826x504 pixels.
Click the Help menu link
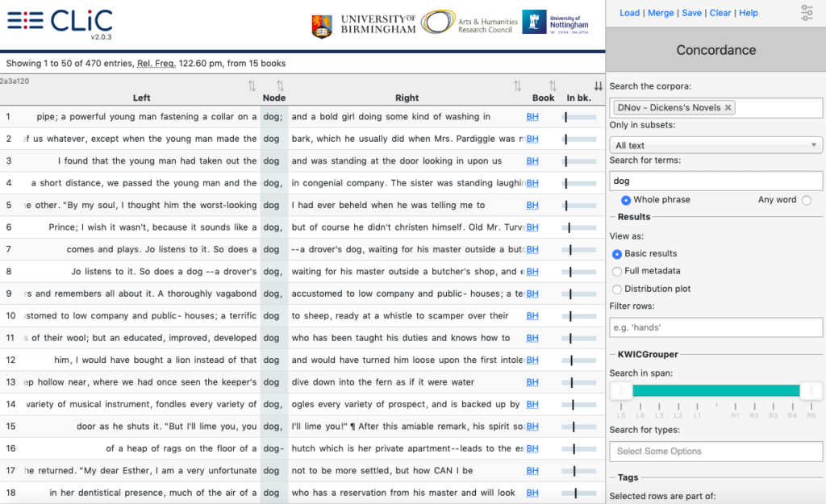pyautogui.click(x=749, y=13)
